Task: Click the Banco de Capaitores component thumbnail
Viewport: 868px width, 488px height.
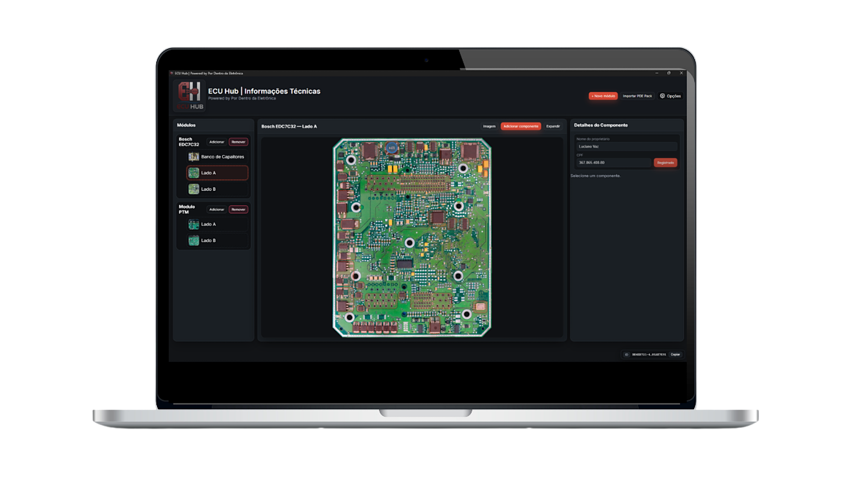Action: pos(193,157)
